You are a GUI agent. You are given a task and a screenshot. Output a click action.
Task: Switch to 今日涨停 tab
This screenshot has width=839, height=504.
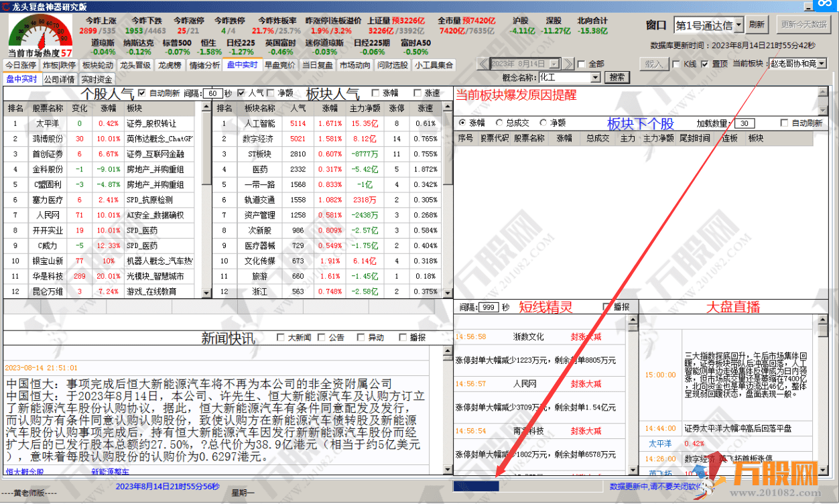[21, 65]
